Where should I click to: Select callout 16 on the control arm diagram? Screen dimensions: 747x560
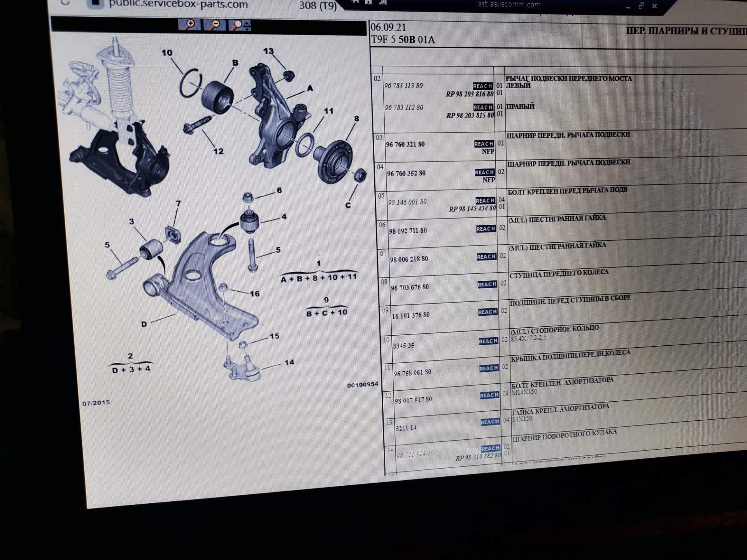click(x=254, y=294)
